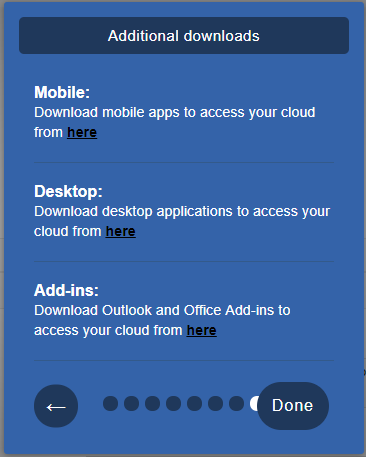
Task: Open the Outlook and Office Add-ins 'here' link
Action: click(x=202, y=330)
